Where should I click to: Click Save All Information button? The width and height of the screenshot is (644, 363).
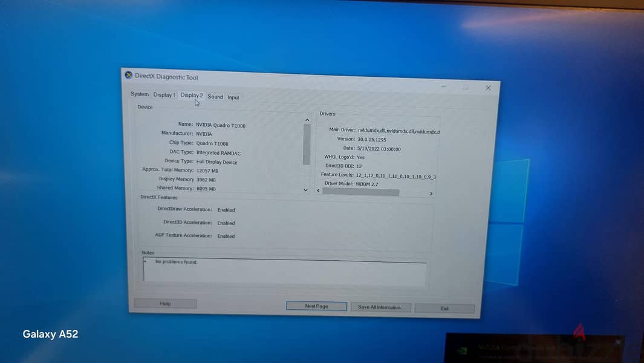pyautogui.click(x=380, y=307)
